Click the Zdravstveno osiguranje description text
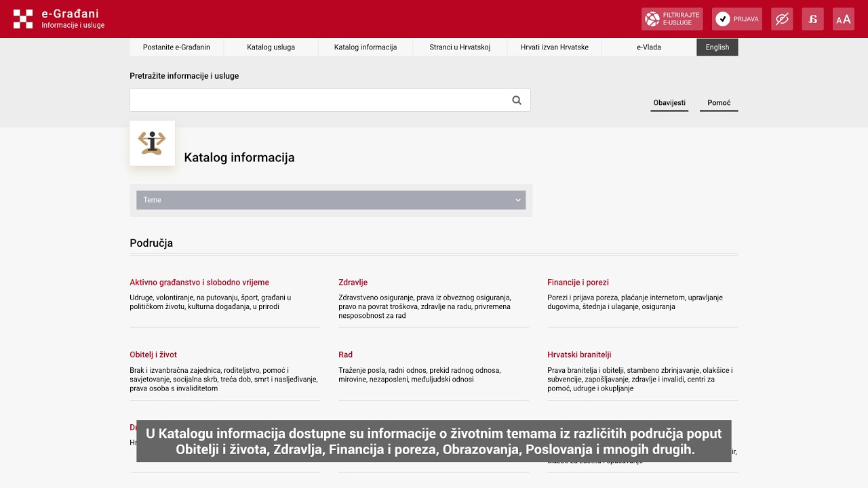The width and height of the screenshot is (868, 488). pyautogui.click(x=425, y=306)
